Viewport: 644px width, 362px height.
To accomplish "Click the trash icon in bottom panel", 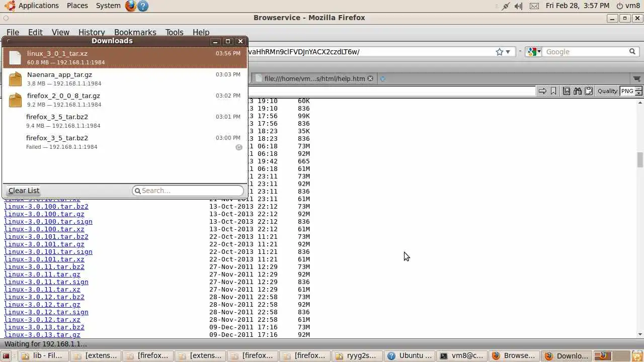I will tap(636, 355).
